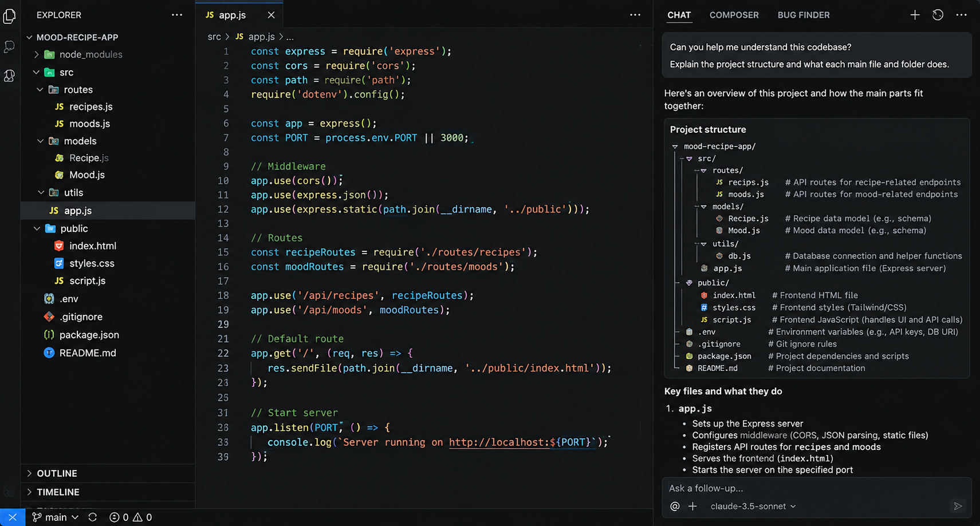The width and height of the screenshot is (980, 526).
Task: Switch git branch main in status bar
Action: [x=56, y=517]
